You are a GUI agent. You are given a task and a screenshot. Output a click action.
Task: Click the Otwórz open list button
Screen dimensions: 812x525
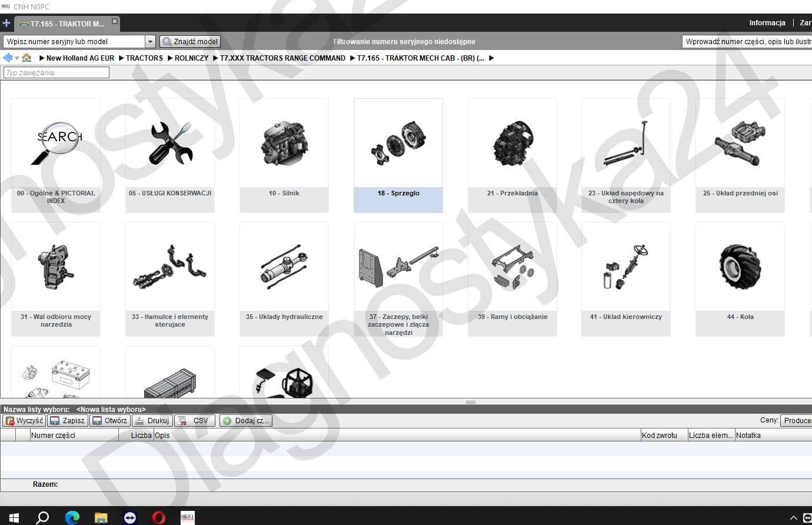coord(110,421)
